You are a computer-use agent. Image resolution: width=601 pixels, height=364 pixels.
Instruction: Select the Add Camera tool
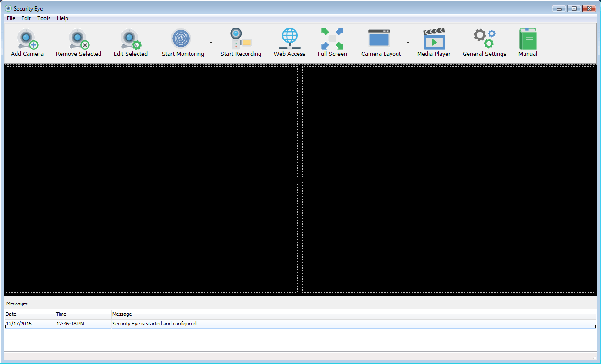click(x=27, y=41)
